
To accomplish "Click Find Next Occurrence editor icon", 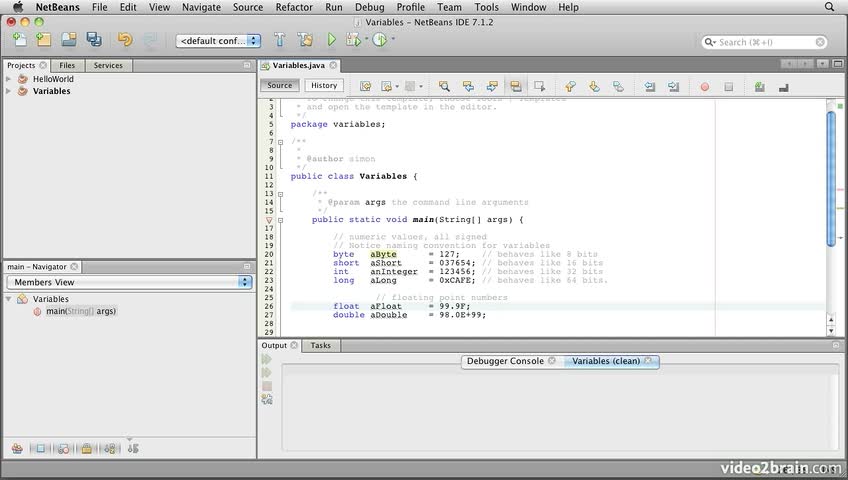I will [492, 86].
